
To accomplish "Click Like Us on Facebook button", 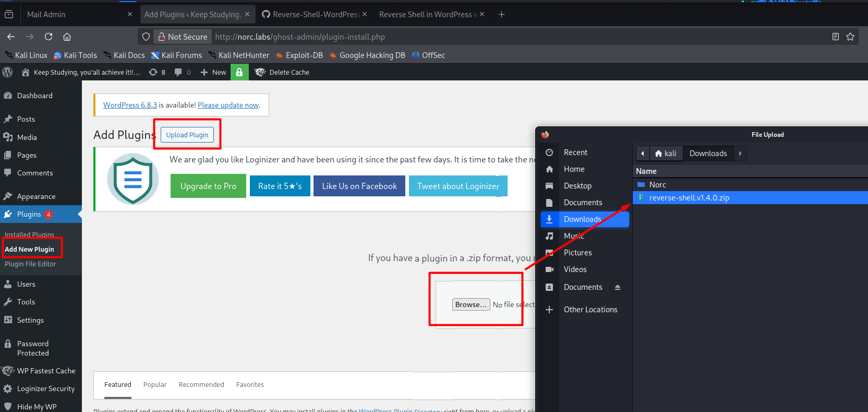I will [x=359, y=186].
